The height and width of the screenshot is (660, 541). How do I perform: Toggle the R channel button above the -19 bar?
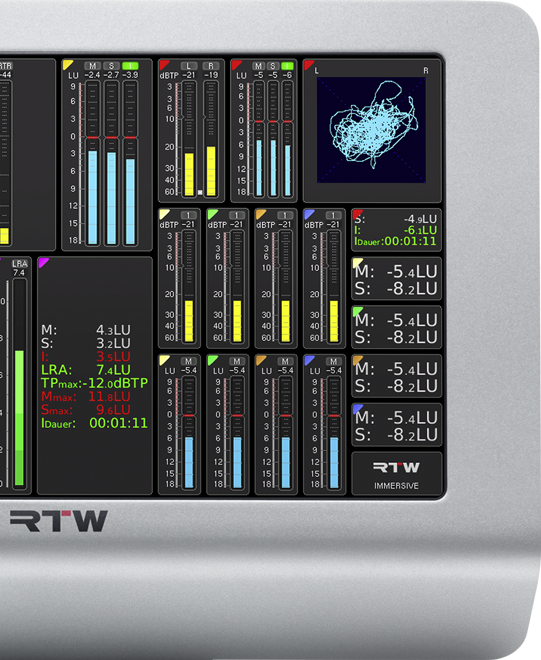(211, 66)
